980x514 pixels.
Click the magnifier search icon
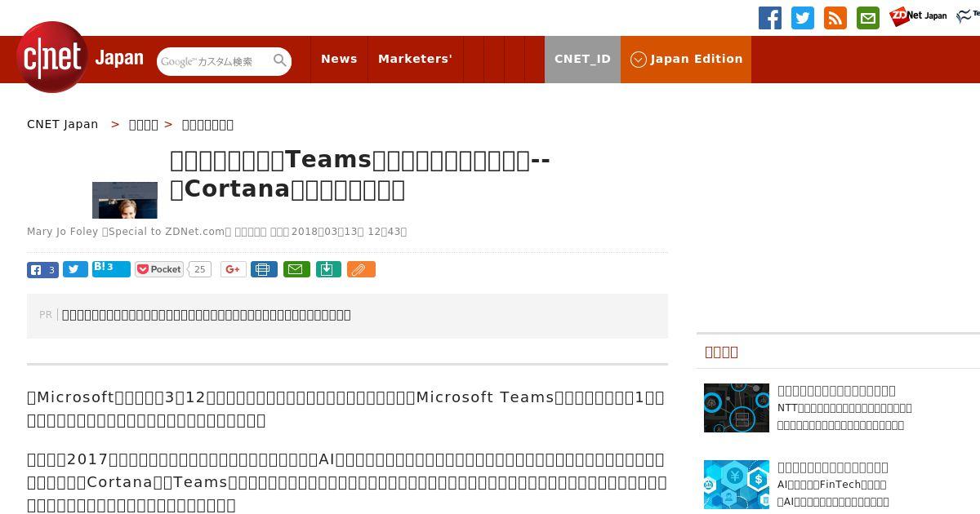coord(280,60)
